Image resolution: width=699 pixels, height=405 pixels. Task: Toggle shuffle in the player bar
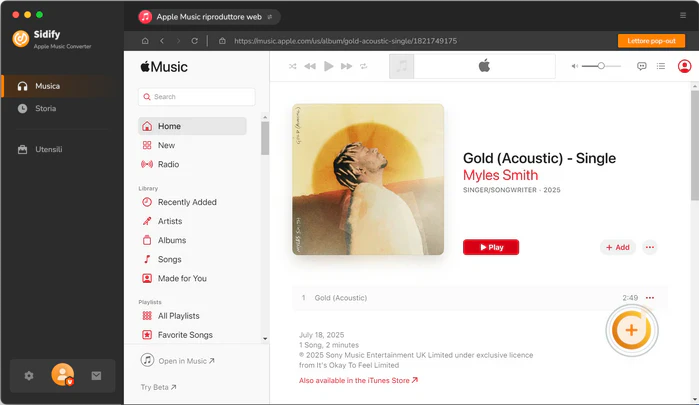click(x=292, y=66)
